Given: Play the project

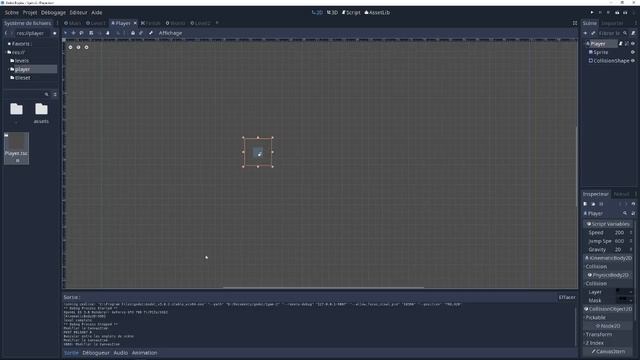Looking at the screenshot, I should (x=592, y=13).
